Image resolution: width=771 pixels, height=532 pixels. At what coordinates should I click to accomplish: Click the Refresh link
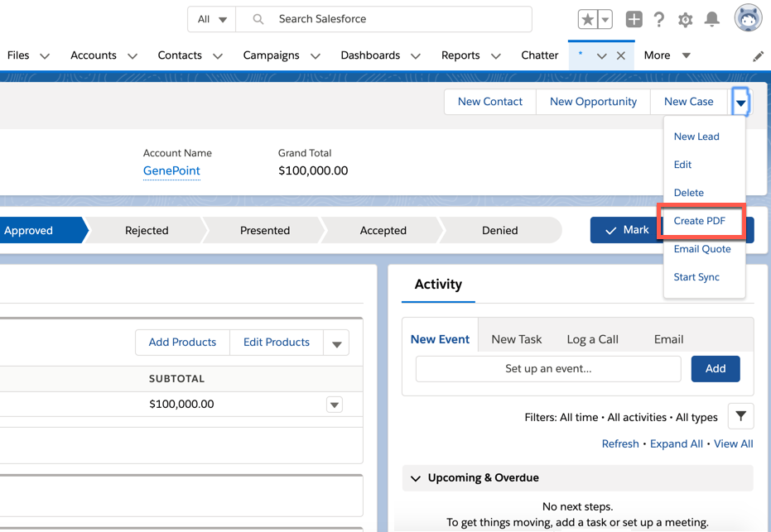620,444
